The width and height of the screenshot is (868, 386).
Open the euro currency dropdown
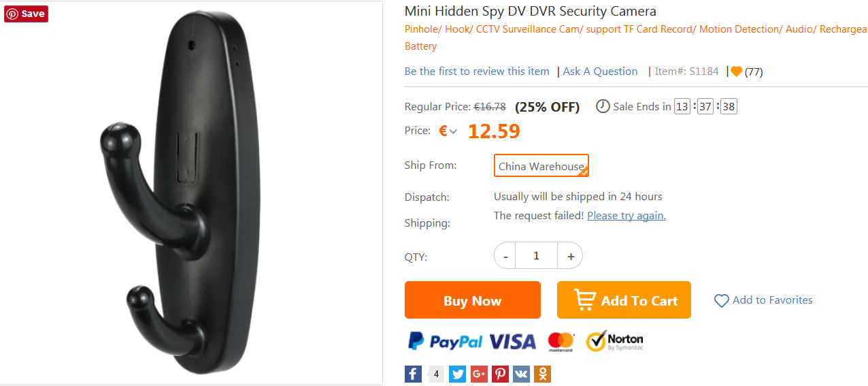448,131
